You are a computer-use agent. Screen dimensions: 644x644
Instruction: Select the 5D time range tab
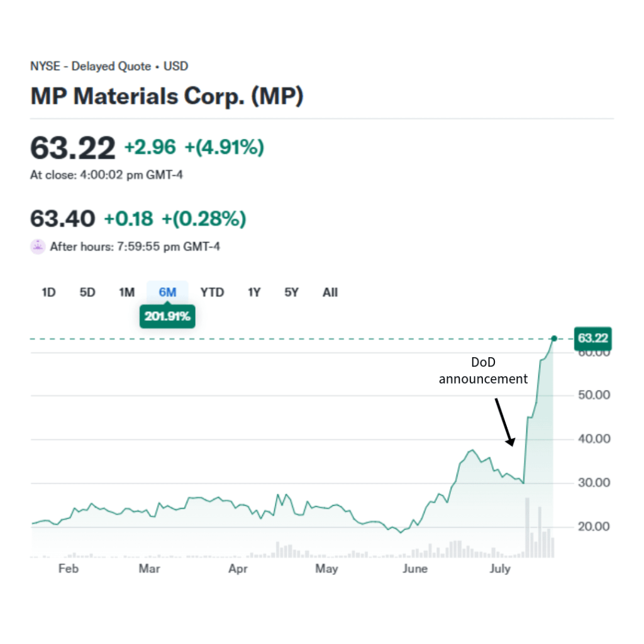pyautogui.click(x=87, y=292)
